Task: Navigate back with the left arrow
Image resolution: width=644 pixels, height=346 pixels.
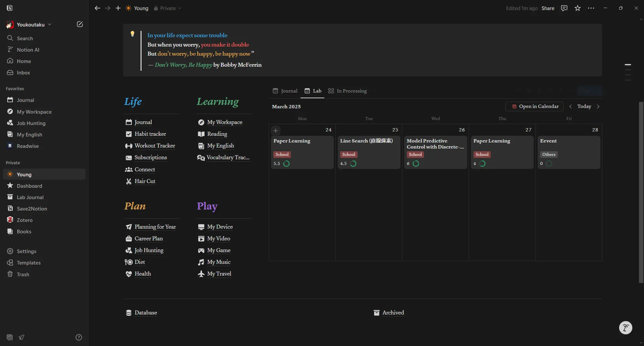Action: [x=97, y=8]
